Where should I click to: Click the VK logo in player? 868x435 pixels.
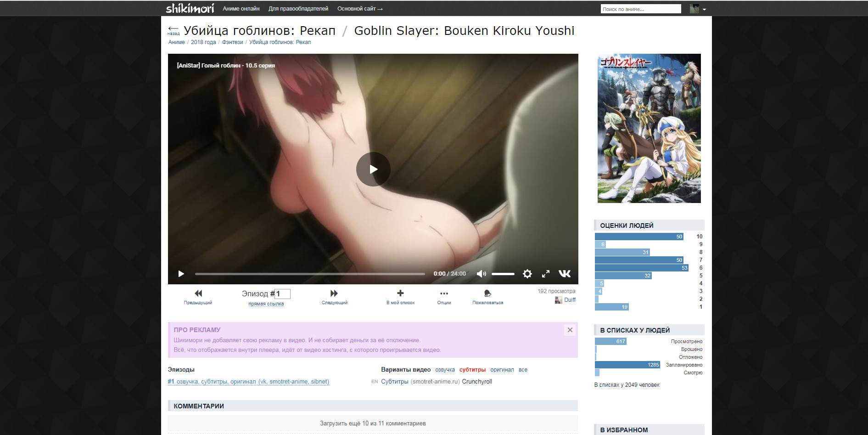tap(565, 274)
